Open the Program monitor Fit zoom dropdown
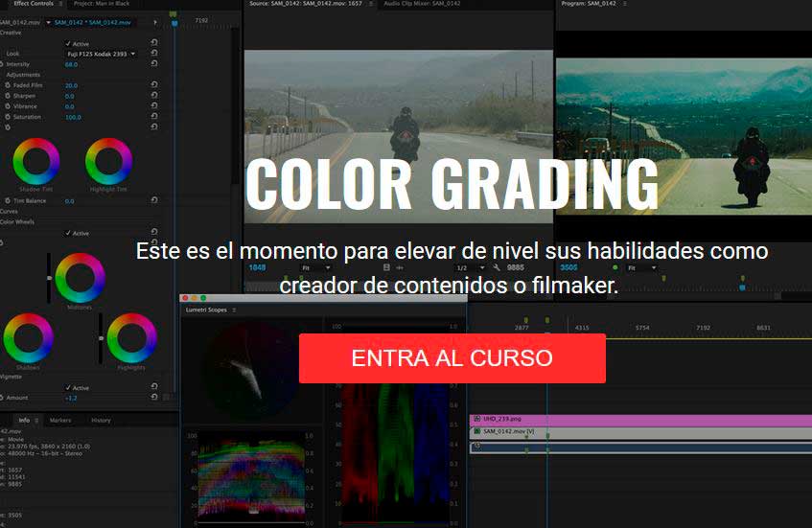Image resolution: width=812 pixels, height=528 pixels. [x=642, y=268]
